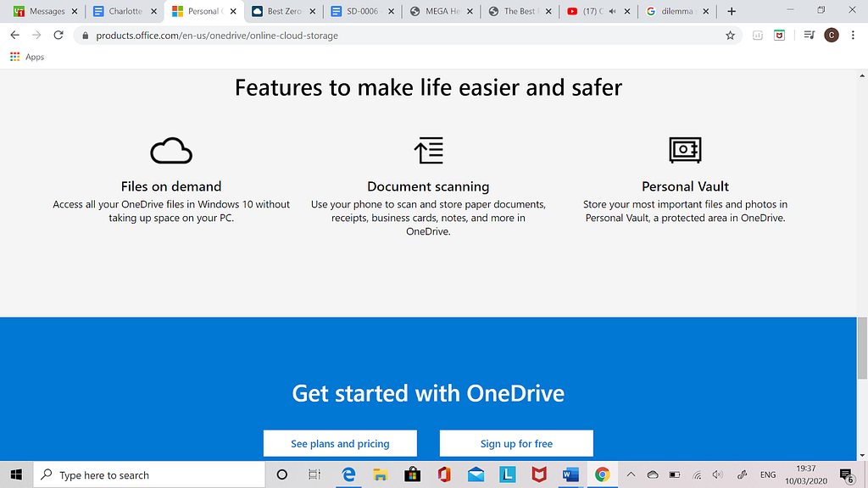This screenshot has height=488, width=868.
Task: Reload the OneDrive page
Action: [58, 36]
